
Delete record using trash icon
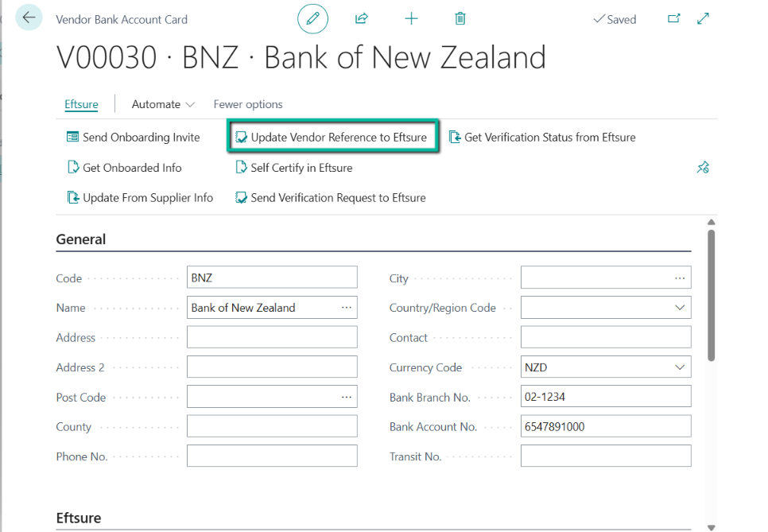tap(460, 18)
